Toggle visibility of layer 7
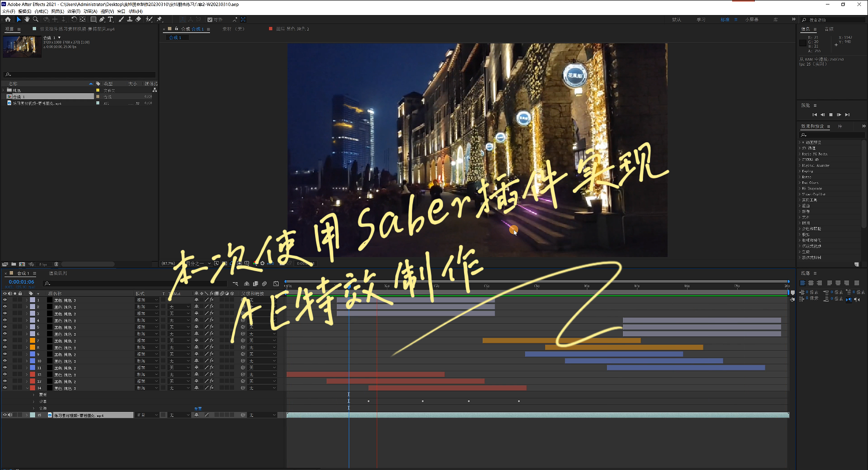Image resolution: width=868 pixels, height=470 pixels. [5, 341]
